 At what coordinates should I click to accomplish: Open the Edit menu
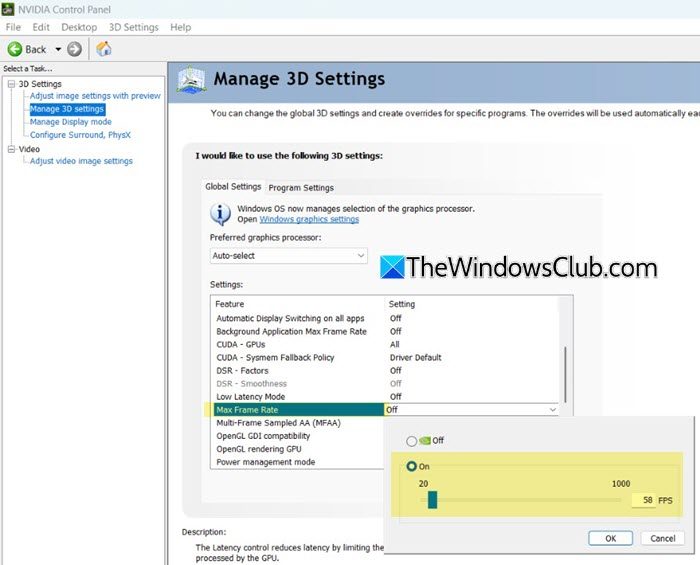41,27
